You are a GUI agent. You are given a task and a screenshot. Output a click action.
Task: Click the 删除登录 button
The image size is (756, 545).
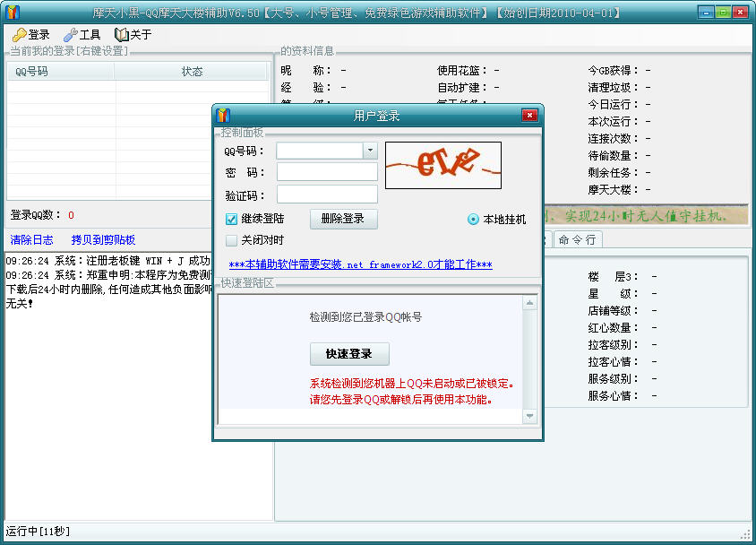[343, 219]
